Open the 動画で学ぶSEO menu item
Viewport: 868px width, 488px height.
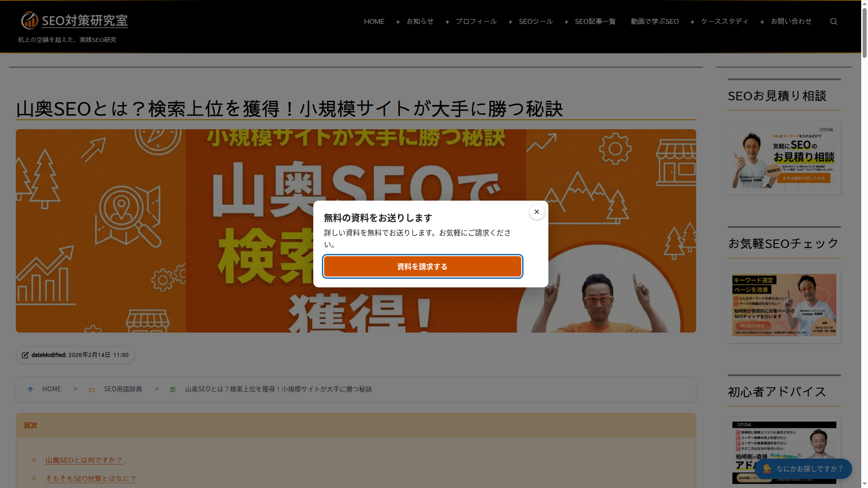(x=655, y=22)
